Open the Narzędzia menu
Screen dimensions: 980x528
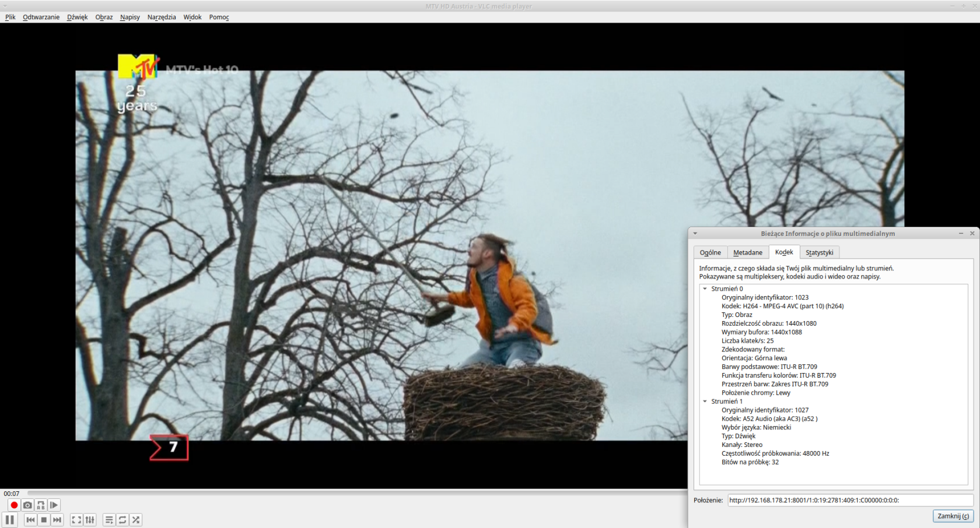click(162, 17)
